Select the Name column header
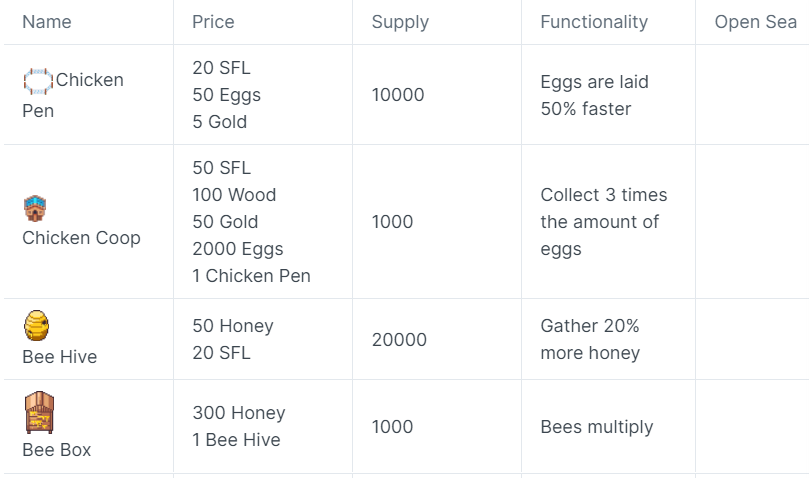The height and width of the screenshot is (478, 809). pos(47,22)
